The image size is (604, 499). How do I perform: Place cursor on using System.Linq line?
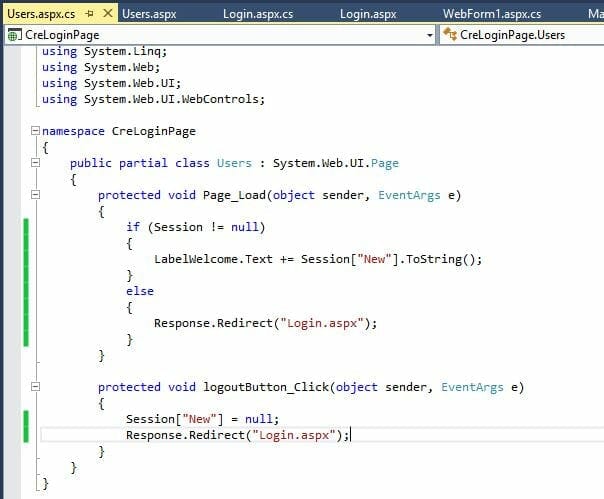click(98, 51)
